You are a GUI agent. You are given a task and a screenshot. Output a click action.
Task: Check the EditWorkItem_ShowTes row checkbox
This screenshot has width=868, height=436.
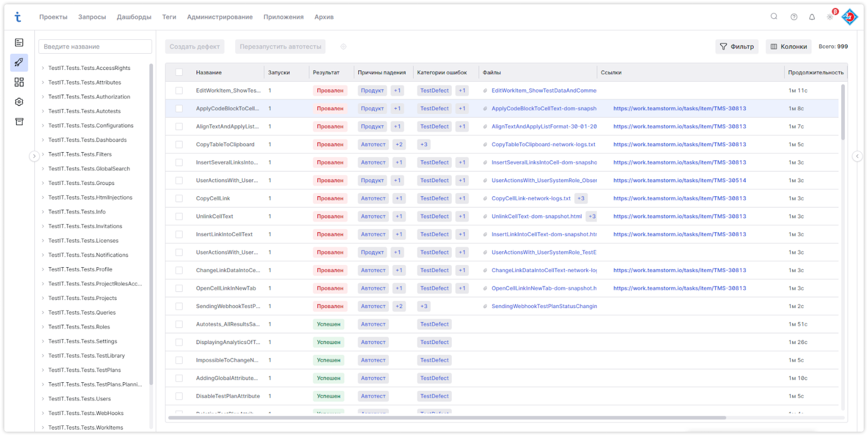pos(179,91)
